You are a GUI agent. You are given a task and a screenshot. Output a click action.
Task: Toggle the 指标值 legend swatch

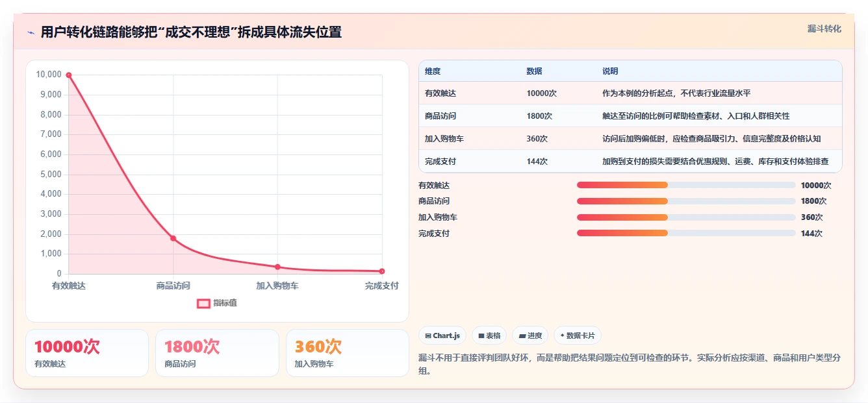point(203,303)
